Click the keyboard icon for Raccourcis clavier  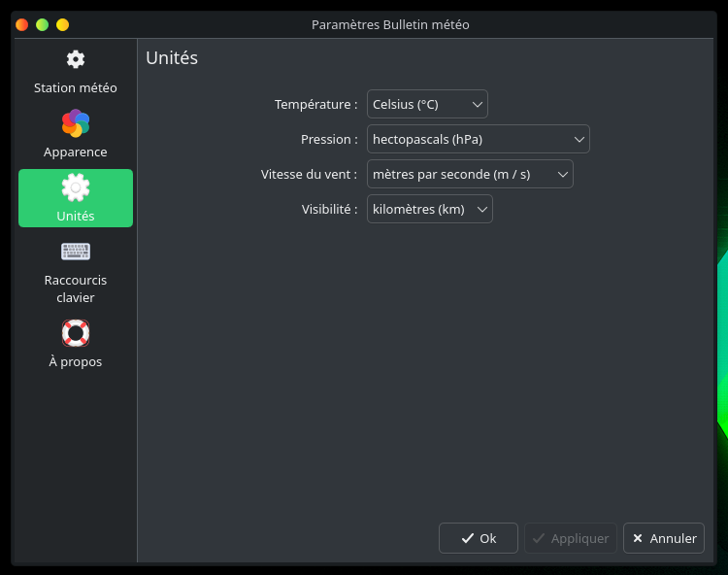click(x=76, y=252)
